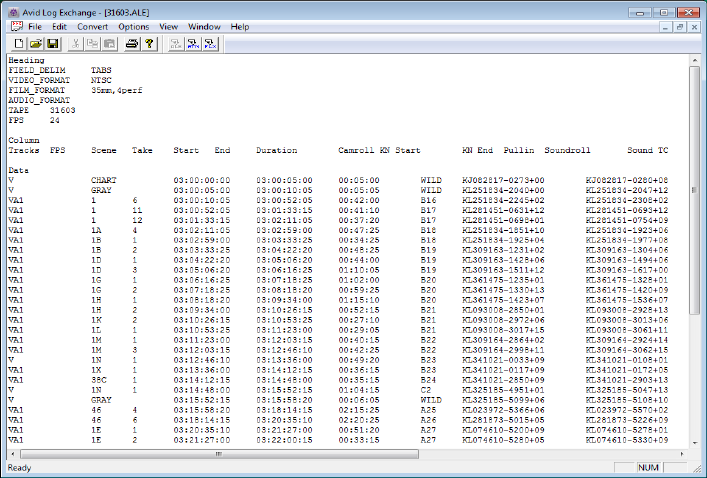707x478 pixels.
Task: Click the Avid Log Exchange title bar icon
Action: pos(13,12)
